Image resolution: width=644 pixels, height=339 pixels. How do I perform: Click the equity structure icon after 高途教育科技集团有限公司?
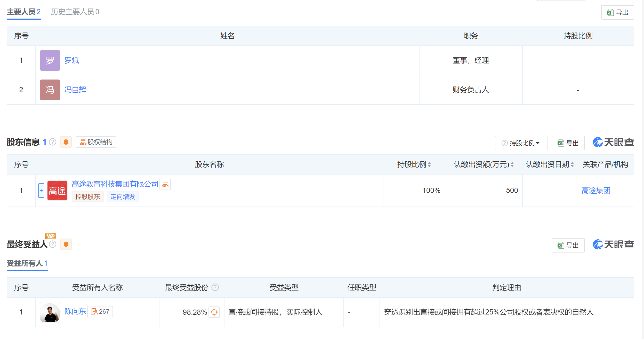(165, 184)
